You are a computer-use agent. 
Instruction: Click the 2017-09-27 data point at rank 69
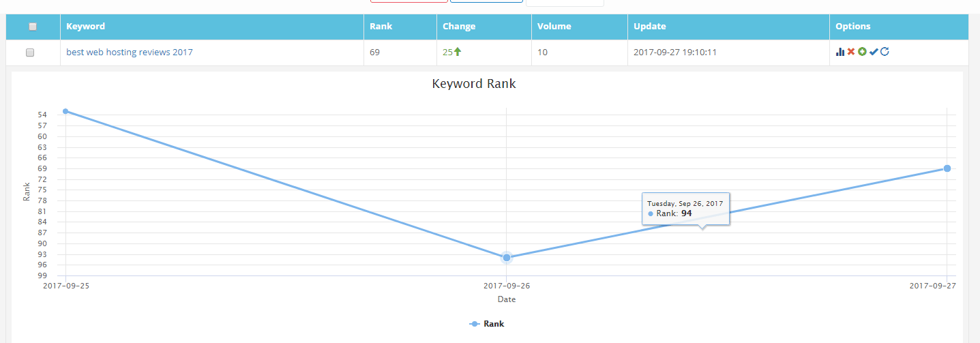[947, 168]
